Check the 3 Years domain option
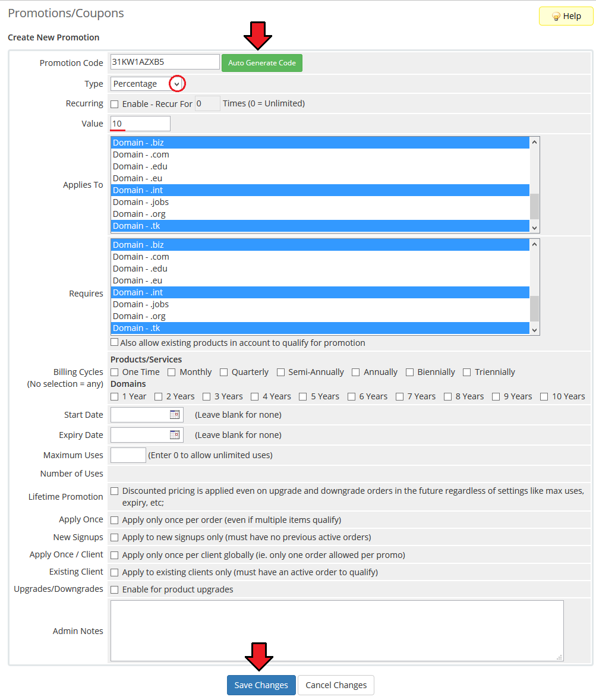The height and width of the screenshot is (700, 596). pos(206,396)
